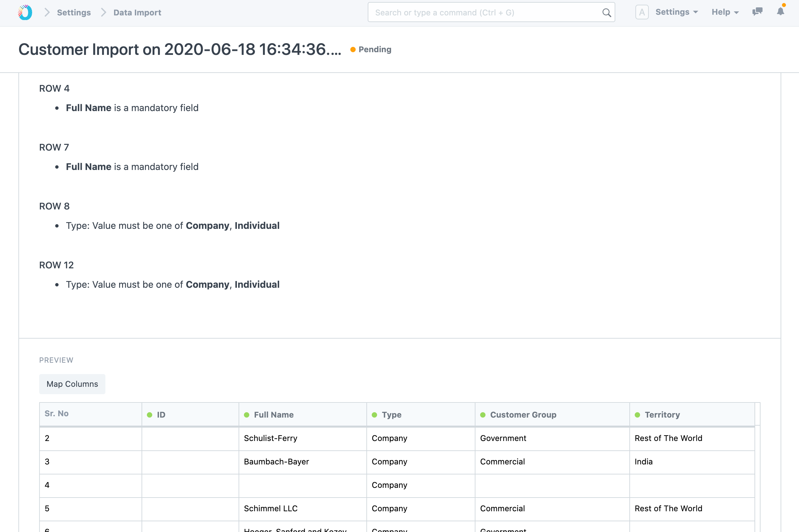799x532 pixels.
Task: Select the Schimmel LLC cell
Action: click(302, 509)
